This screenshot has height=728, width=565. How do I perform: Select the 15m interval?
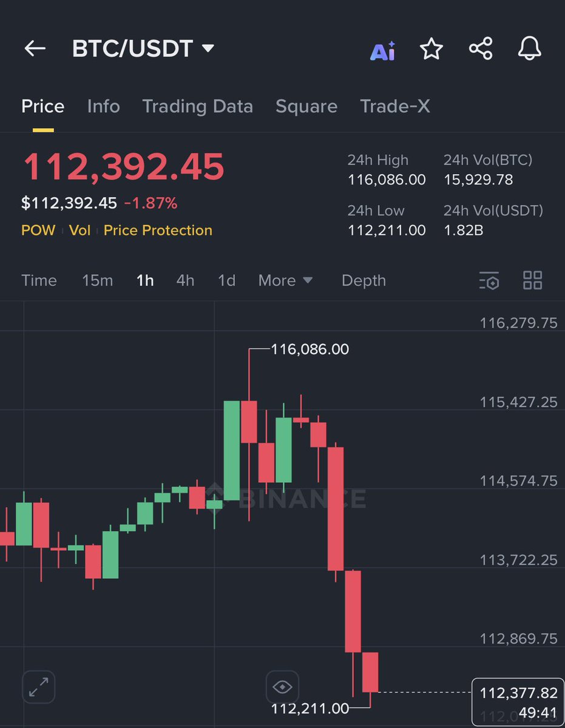[98, 280]
